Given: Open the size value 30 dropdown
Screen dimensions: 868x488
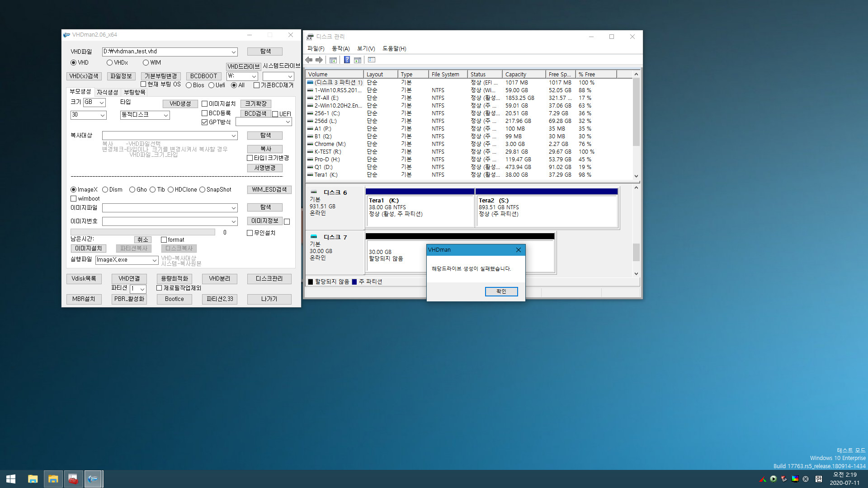Looking at the screenshot, I should [x=103, y=115].
